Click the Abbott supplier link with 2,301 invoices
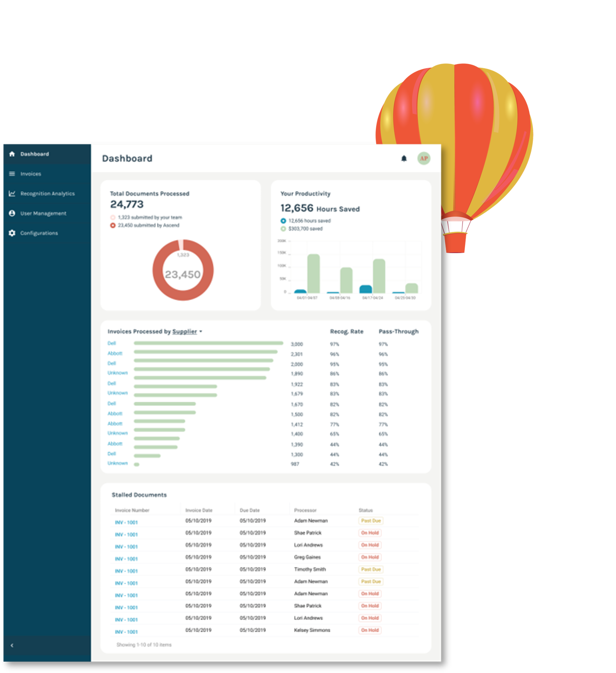616x673 pixels. 115,353
